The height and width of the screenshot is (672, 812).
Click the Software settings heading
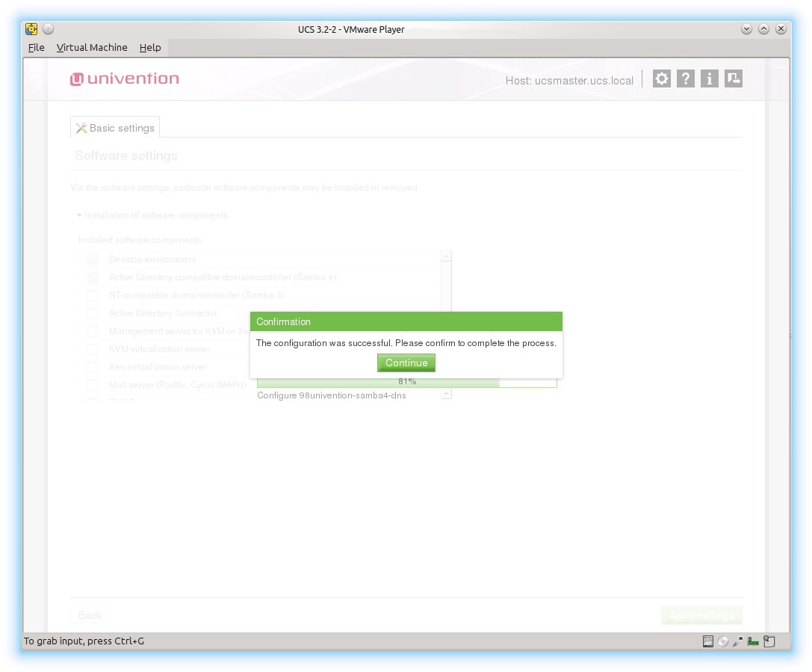(x=125, y=156)
